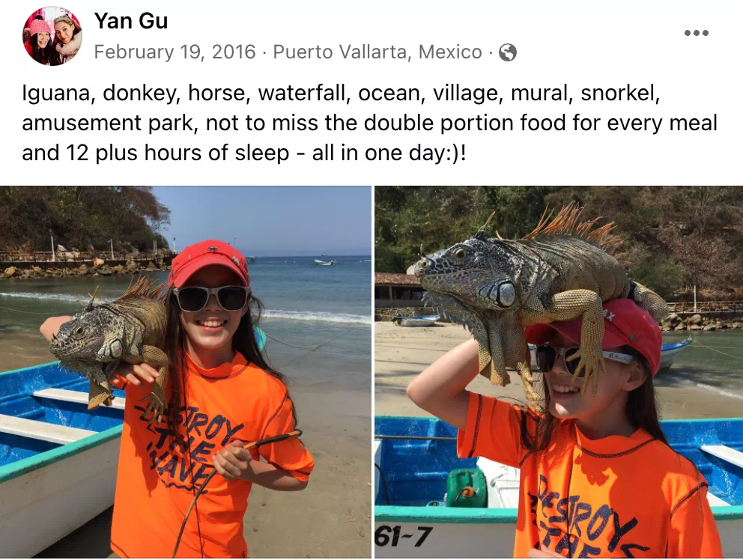743x560 pixels.
Task: Click the green fuel canister in right photo
Action: coord(467,487)
